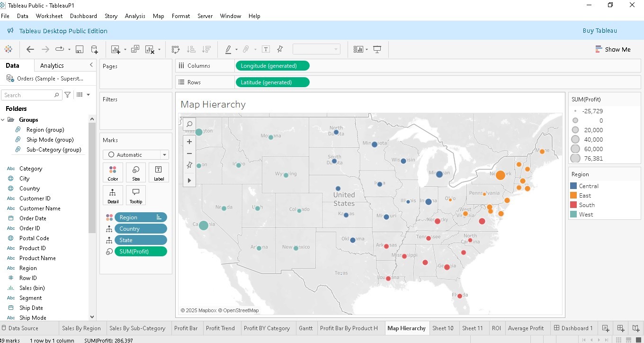Collapse the Data pane with the chevron

pos(91,64)
